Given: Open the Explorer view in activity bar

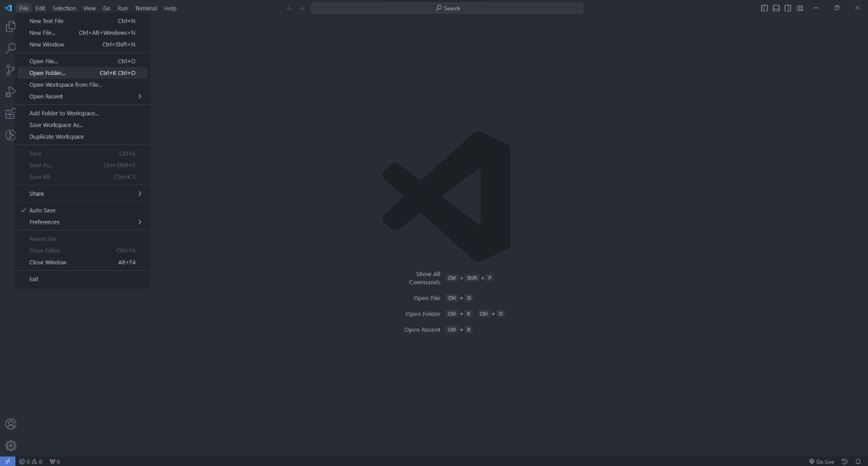Looking at the screenshot, I should [11, 27].
